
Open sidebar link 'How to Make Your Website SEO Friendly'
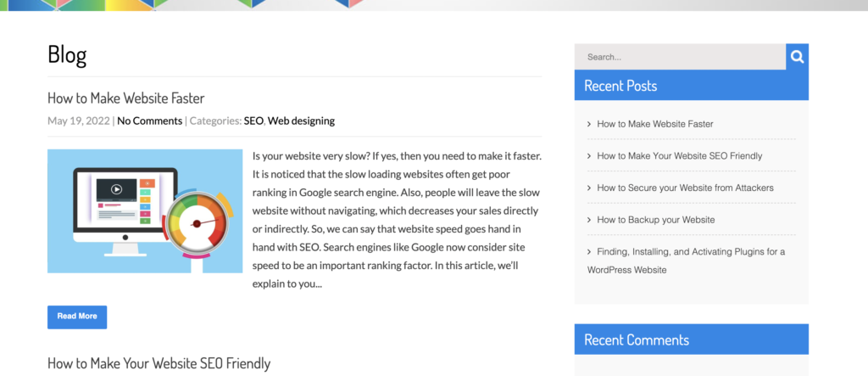[679, 156]
